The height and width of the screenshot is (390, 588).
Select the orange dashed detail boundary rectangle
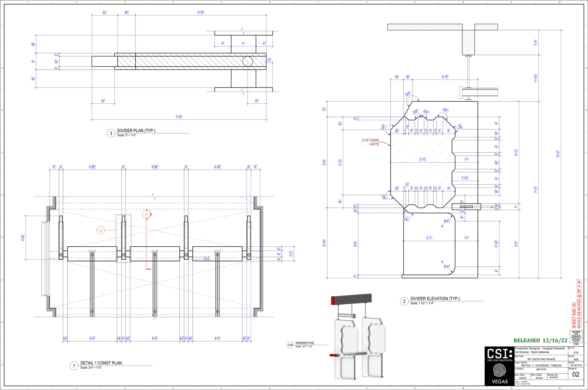pos(123,238)
